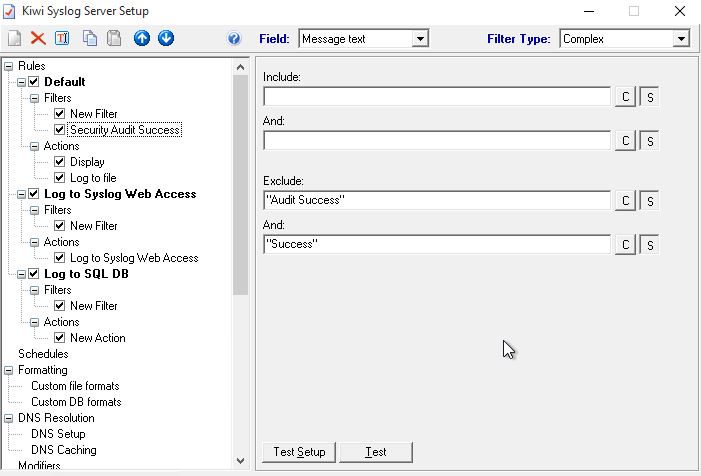The image size is (701, 476).
Task: Uncheck New Filter under Default rule
Action: point(59,114)
